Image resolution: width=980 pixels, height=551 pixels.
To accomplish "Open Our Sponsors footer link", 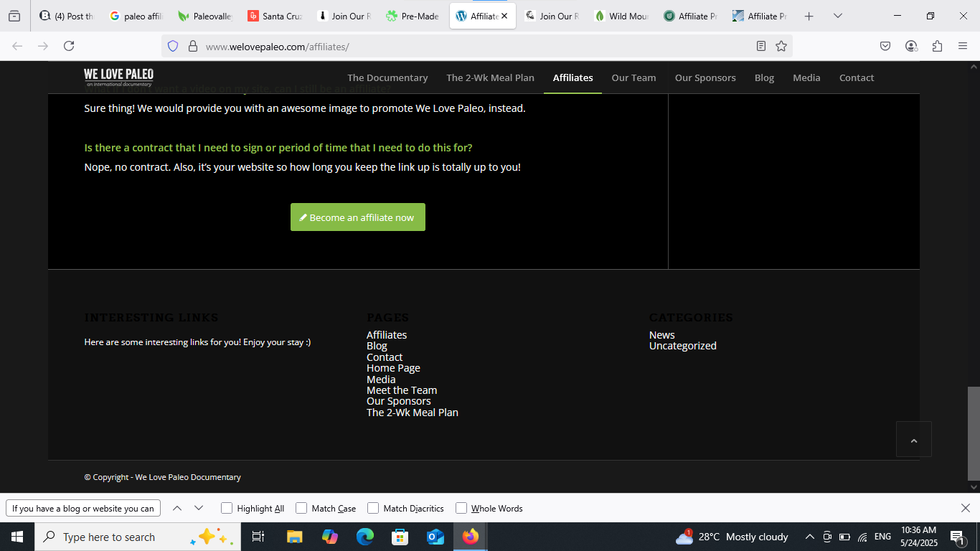I will pos(399,401).
